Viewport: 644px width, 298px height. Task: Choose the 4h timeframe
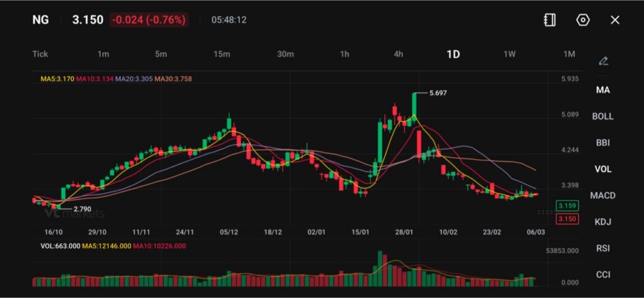(x=398, y=54)
